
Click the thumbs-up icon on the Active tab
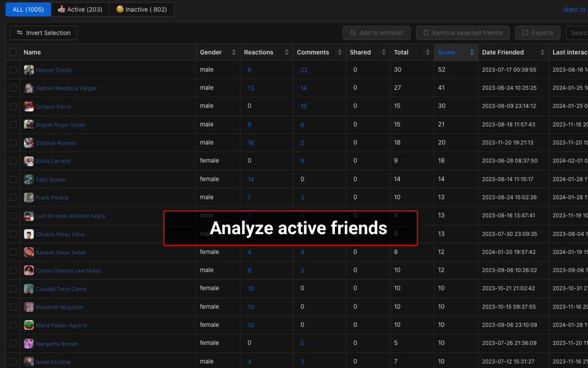[61, 9]
